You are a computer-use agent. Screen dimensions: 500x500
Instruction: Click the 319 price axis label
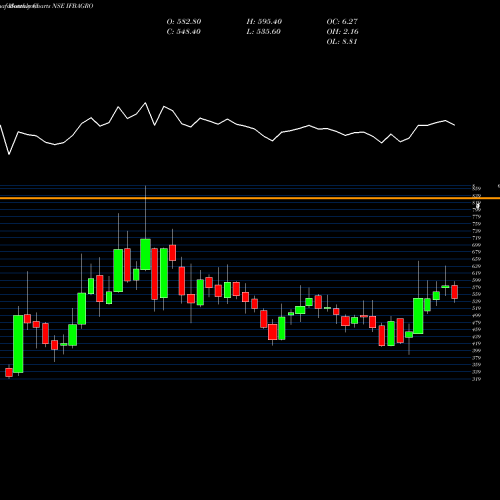tap(477, 379)
